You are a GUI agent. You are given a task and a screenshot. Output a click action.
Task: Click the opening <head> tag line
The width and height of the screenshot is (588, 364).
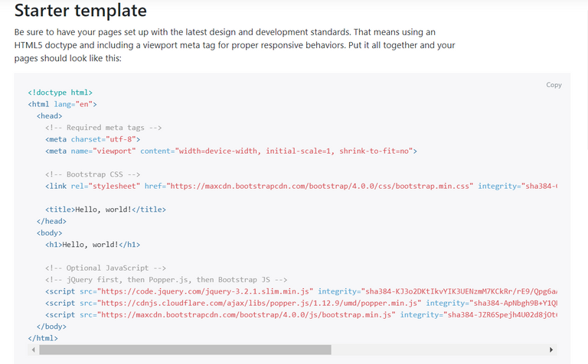50,115
